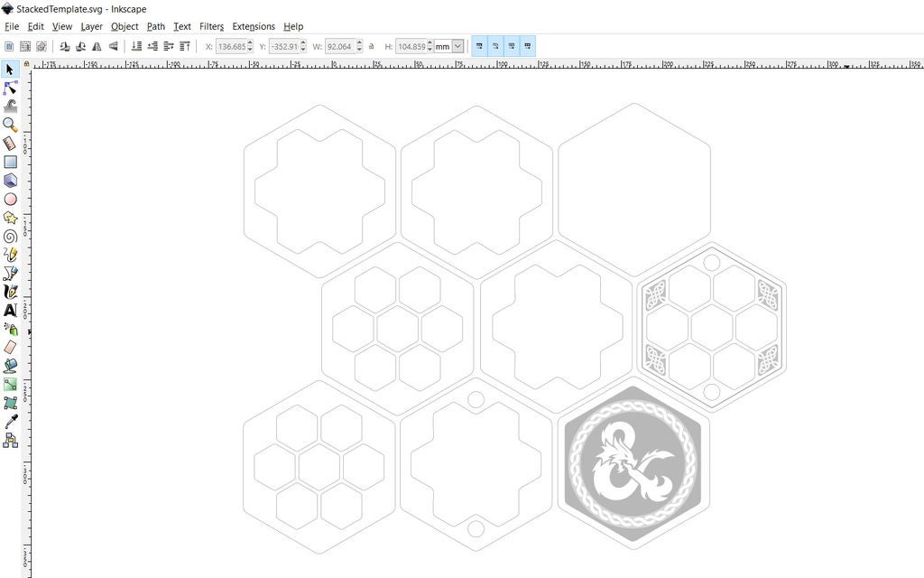Image resolution: width=924 pixels, height=578 pixels.
Task: Click Select All objects icon
Action: tap(9, 46)
